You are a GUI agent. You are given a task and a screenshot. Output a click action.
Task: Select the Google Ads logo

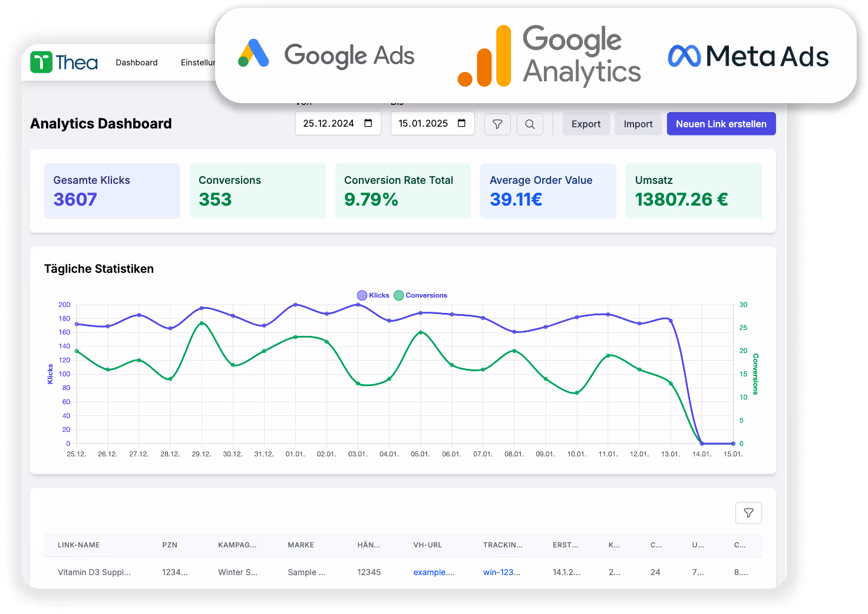click(326, 55)
